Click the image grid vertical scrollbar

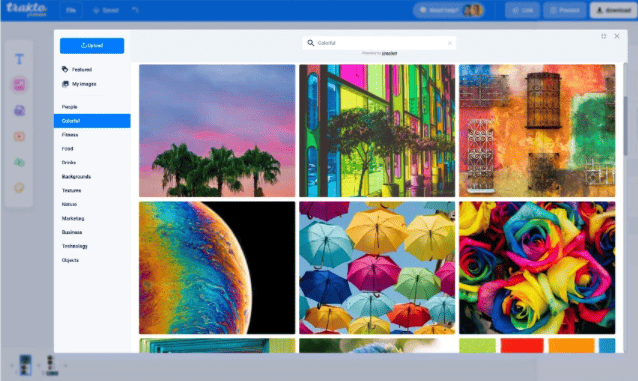tap(625, 126)
